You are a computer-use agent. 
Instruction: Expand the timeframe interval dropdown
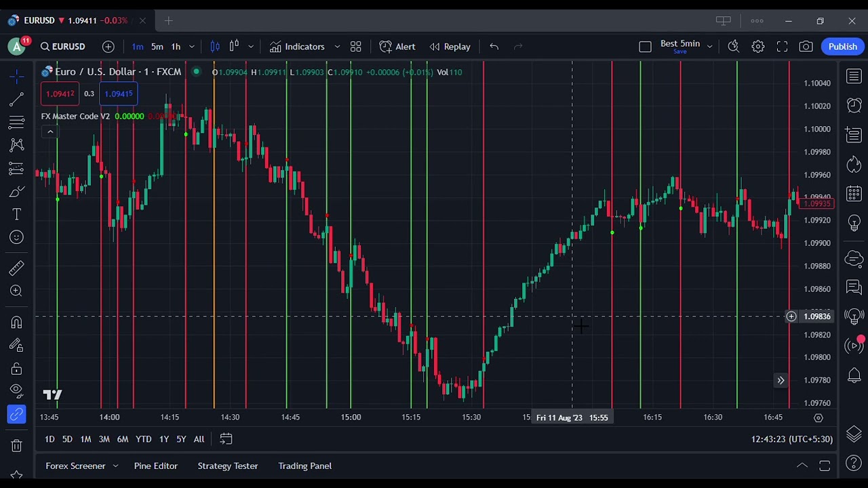[192, 47]
